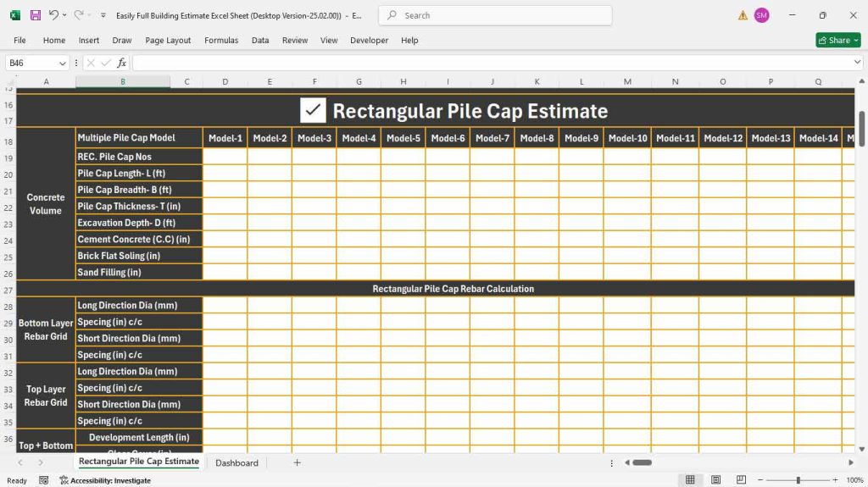Select row 22 header
This screenshot has width=868, height=487.
[8, 208]
